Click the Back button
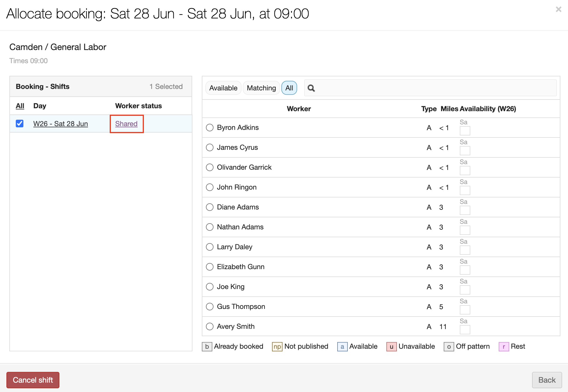The width and height of the screenshot is (568, 392). click(x=547, y=380)
